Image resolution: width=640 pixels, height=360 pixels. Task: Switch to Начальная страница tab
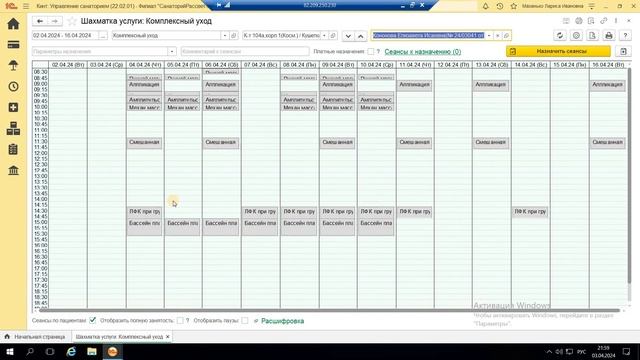tap(35, 337)
